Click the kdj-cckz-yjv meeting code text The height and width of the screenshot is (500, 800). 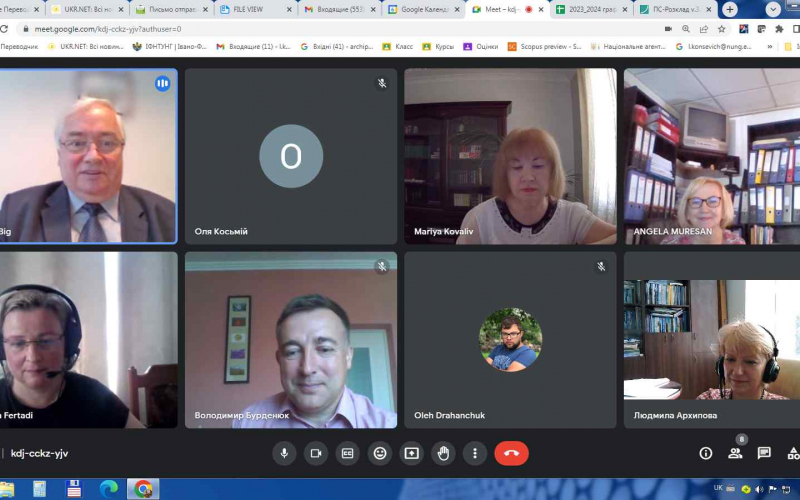39,453
